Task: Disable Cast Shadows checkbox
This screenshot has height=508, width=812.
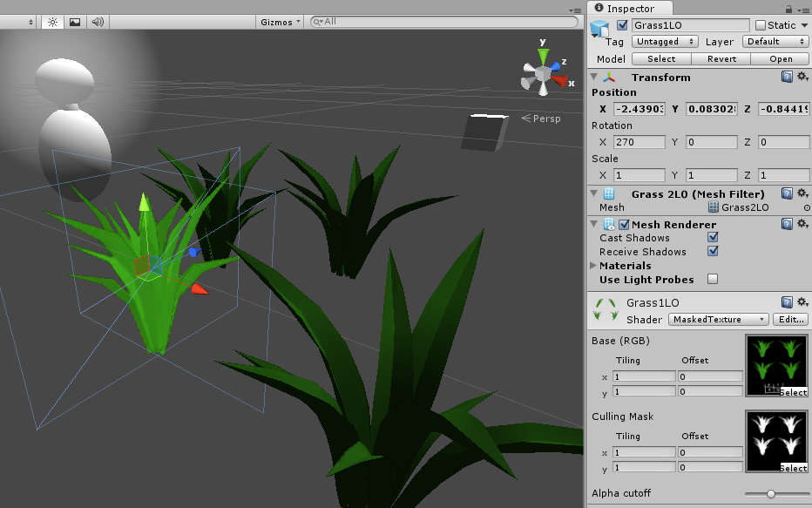Action: coord(713,238)
